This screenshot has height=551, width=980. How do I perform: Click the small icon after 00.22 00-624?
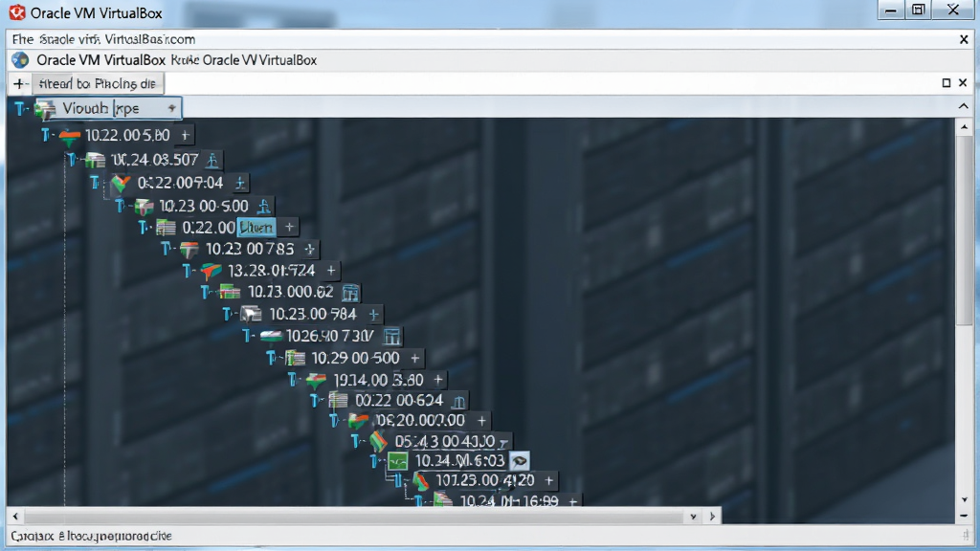[x=458, y=401]
